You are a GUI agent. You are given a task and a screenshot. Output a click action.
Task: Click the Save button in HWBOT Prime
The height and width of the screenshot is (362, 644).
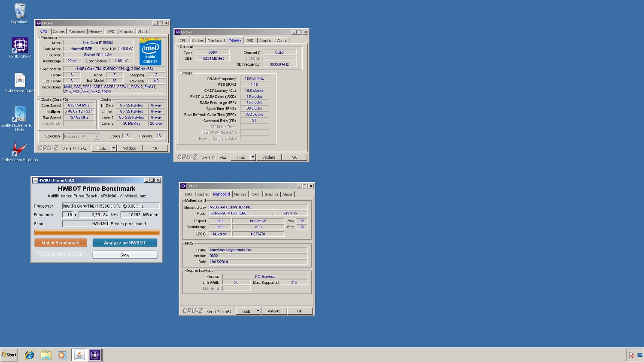(x=125, y=255)
